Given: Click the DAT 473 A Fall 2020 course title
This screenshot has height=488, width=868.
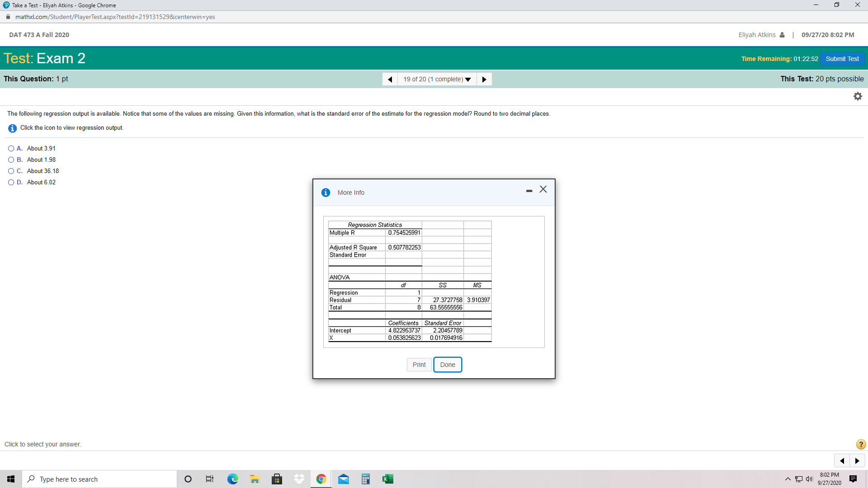Looking at the screenshot, I should point(39,34).
